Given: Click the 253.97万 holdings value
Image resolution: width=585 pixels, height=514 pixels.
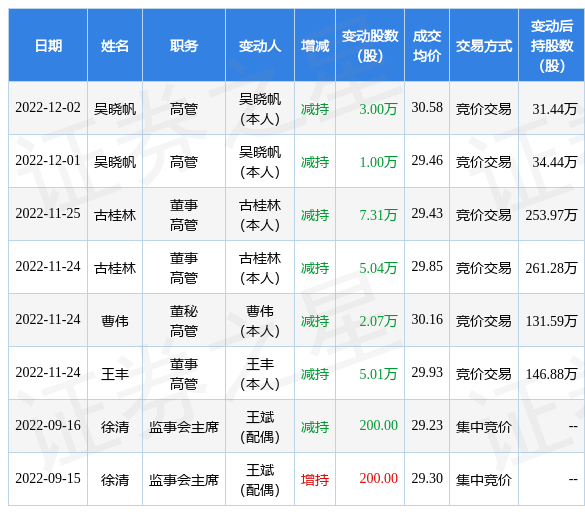Looking at the screenshot, I should 551,214.
